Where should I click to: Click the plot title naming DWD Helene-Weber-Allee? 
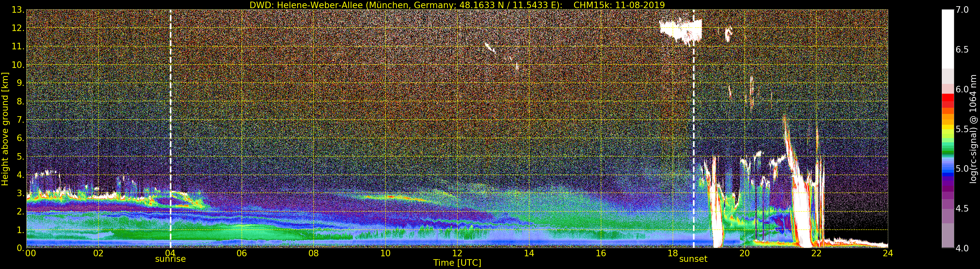tap(457, 5)
